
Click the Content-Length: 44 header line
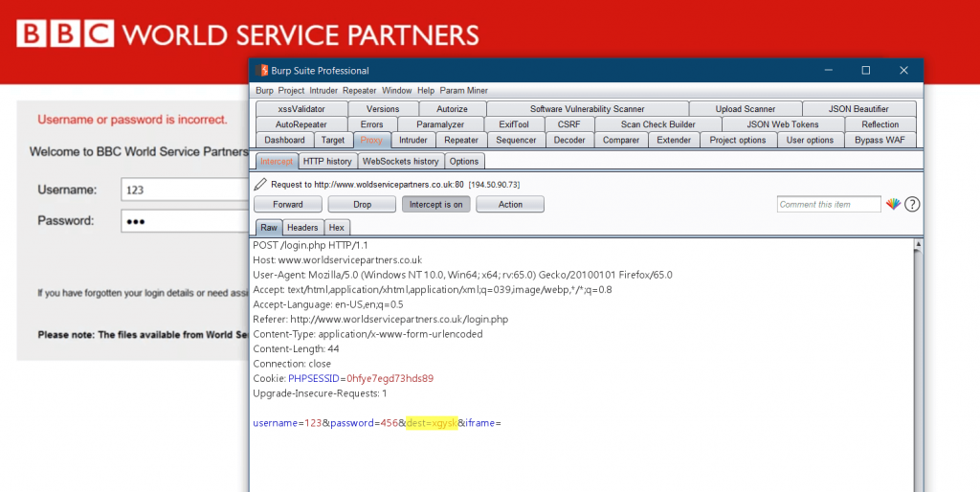[x=297, y=348]
